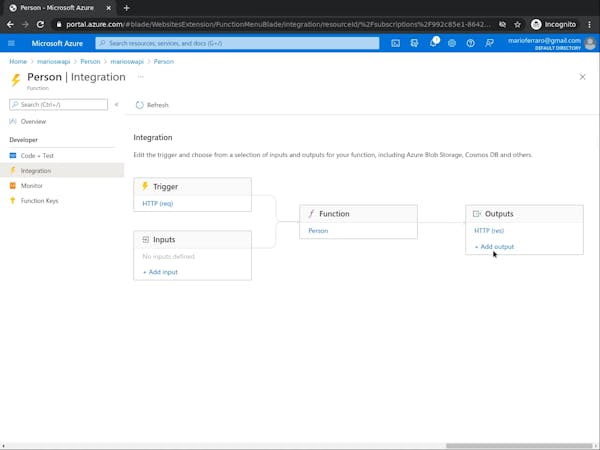600x450 pixels.
Task: Open the feedback icon in header
Action: click(489, 43)
